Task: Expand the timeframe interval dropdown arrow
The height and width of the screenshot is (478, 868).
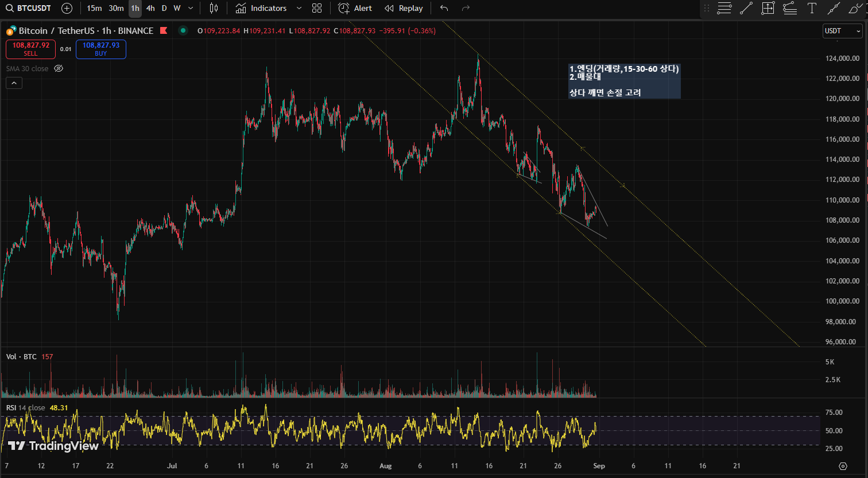Action: 191,8
